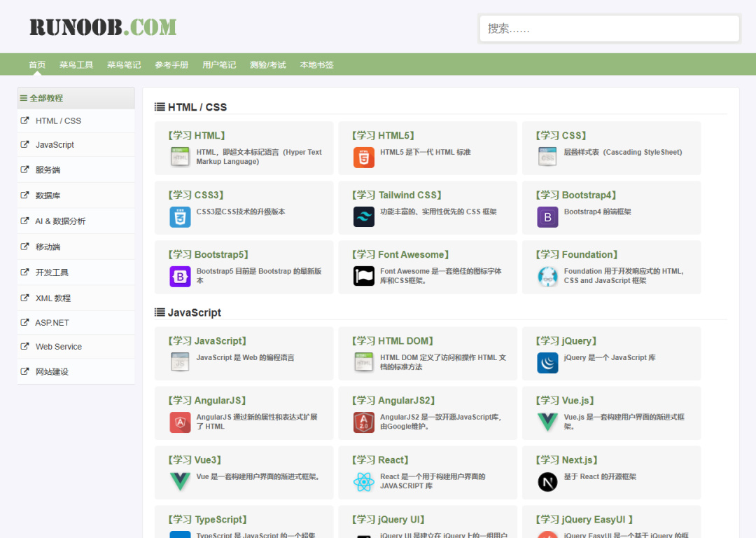Click external-link icon beside 开发工具

[24, 272]
